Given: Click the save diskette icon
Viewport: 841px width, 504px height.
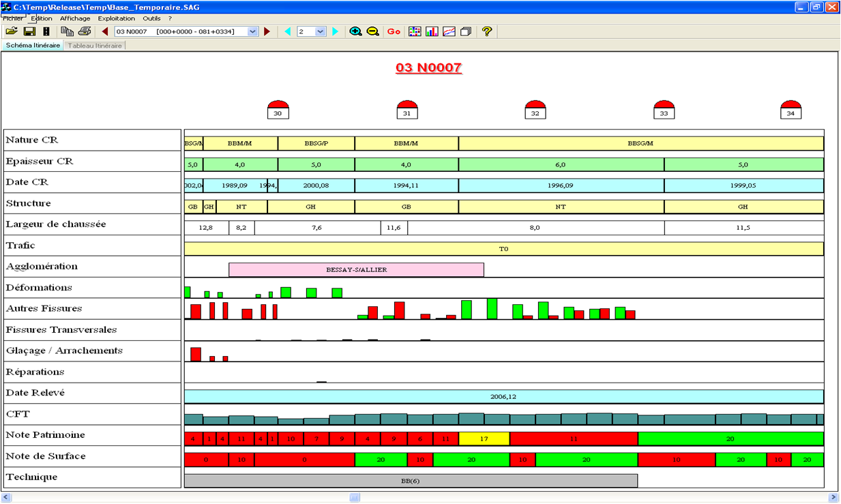Looking at the screenshot, I should point(29,31).
